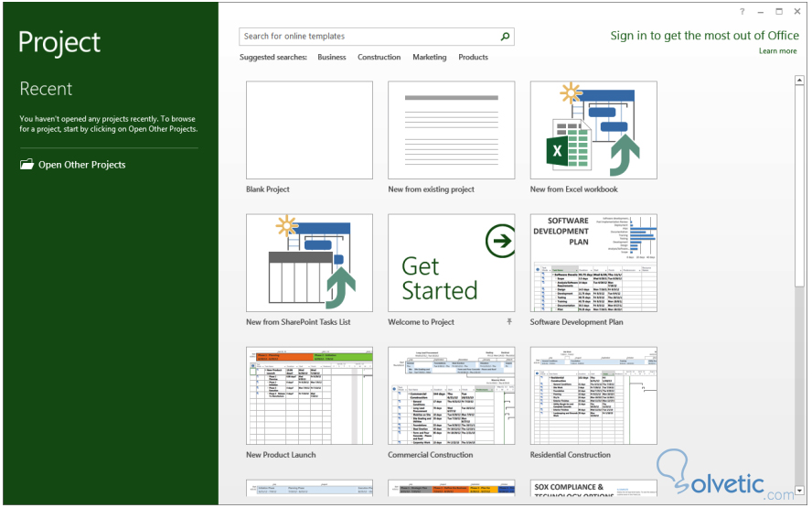Search suggested term Products
The height and width of the screenshot is (508, 812).
coord(473,57)
